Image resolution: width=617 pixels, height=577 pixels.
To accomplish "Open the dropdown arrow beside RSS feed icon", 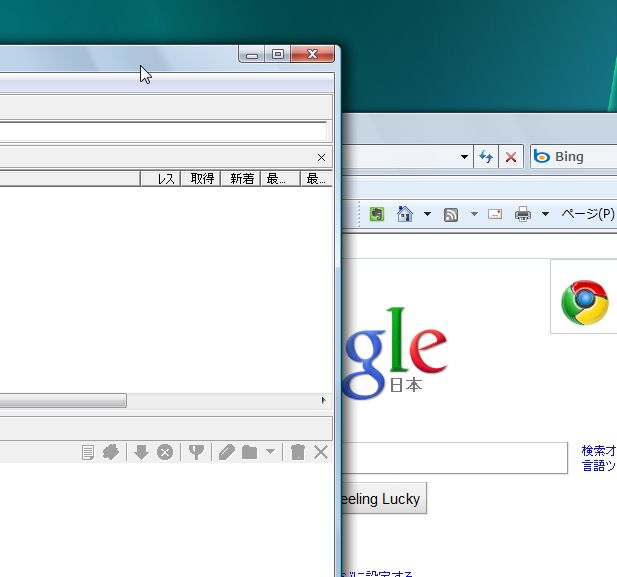I will pyautogui.click(x=474, y=214).
